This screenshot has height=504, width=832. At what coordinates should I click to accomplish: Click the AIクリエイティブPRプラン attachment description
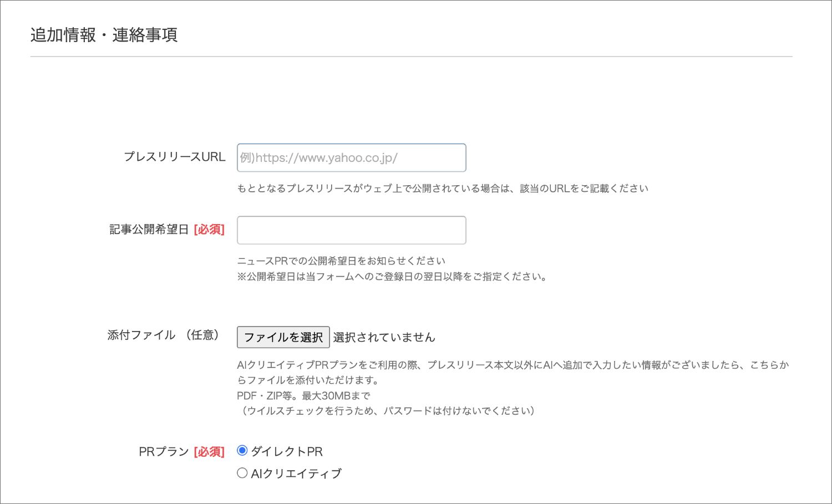(513, 373)
